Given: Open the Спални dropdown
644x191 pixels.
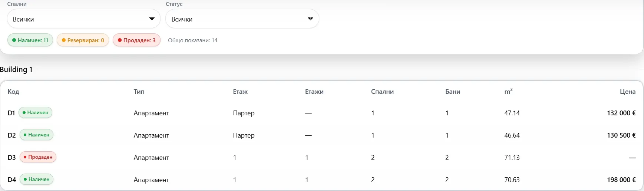Looking at the screenshot, I should (84, 19).
